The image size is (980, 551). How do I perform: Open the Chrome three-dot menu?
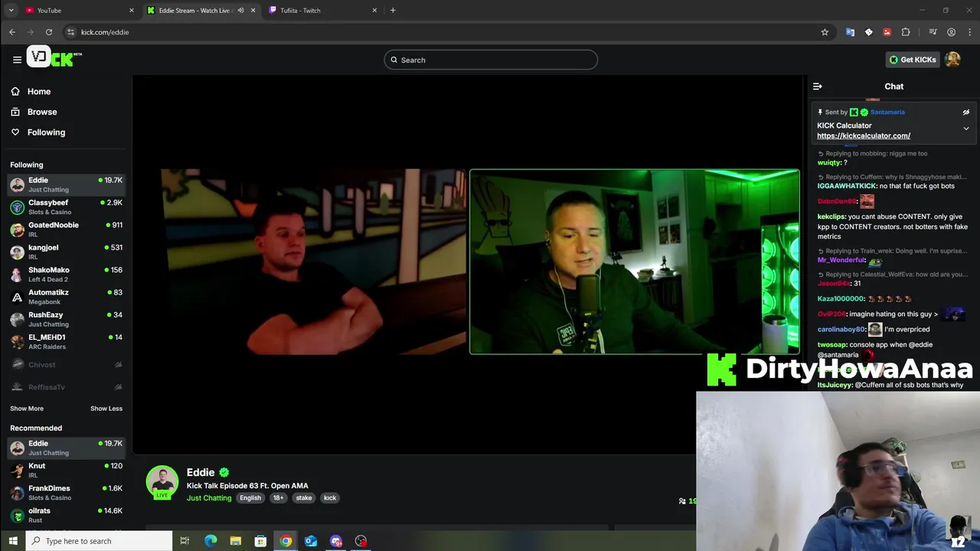coord(969,32)
